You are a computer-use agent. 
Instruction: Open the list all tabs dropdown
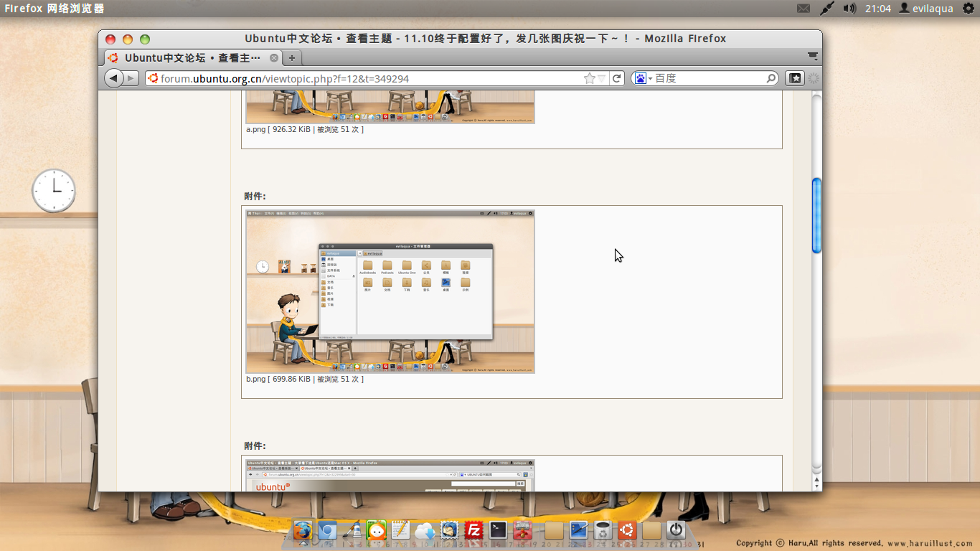point(813,56)
